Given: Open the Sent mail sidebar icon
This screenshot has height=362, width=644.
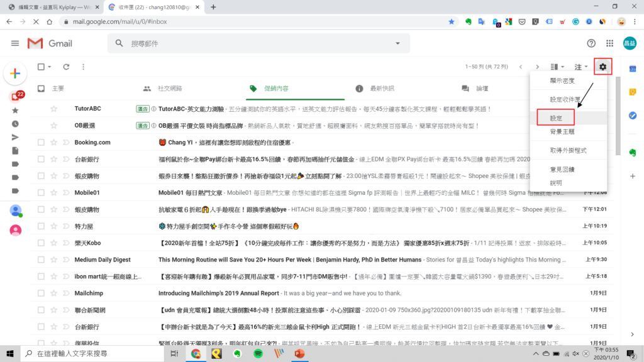Looking at the screenshot, I should 15,138.
